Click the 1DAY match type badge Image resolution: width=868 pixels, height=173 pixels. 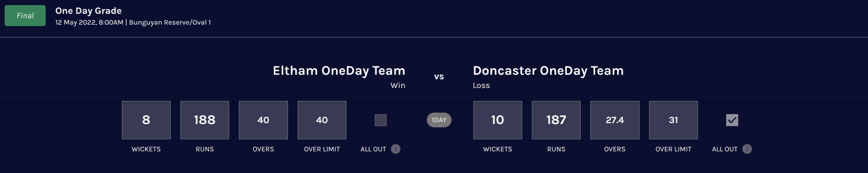pyautogui.click(x=439, y=120)
